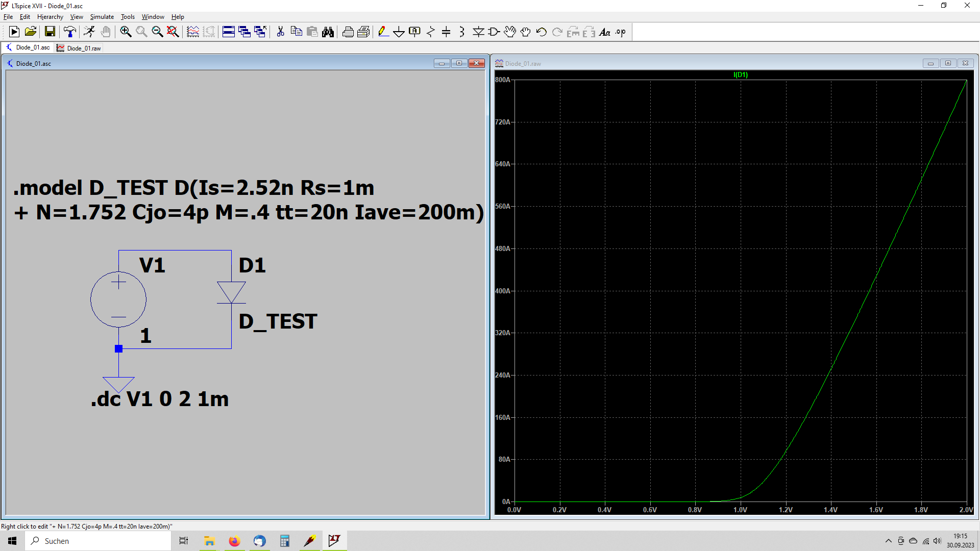980x551 pixels.
Task: Click the LTspice taskbar icon
Action: coord(334,541)
